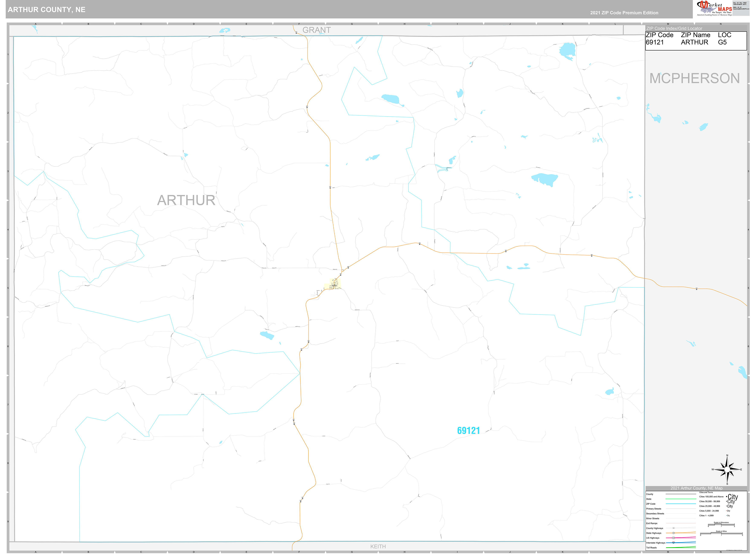Click the mapsales@MarketMAPS.com email text
The width and height of the screenshot is (756, 554).
click(741, 9)
